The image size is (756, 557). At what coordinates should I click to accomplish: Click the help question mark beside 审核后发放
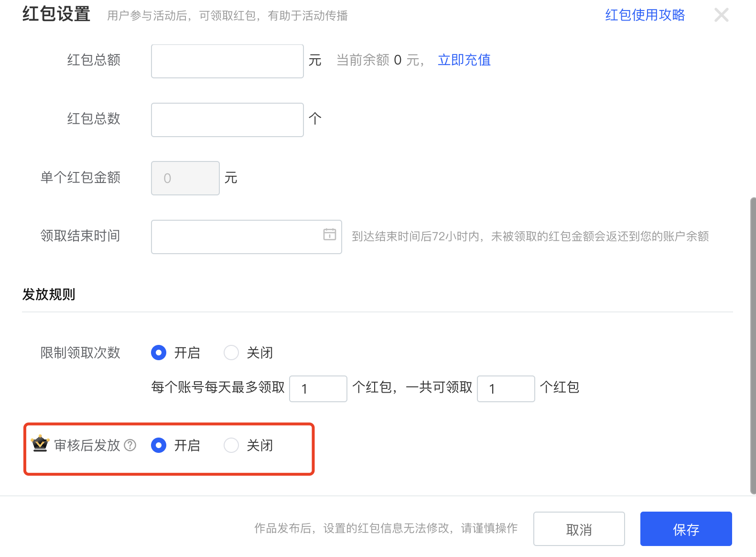[x=130, y=445]
